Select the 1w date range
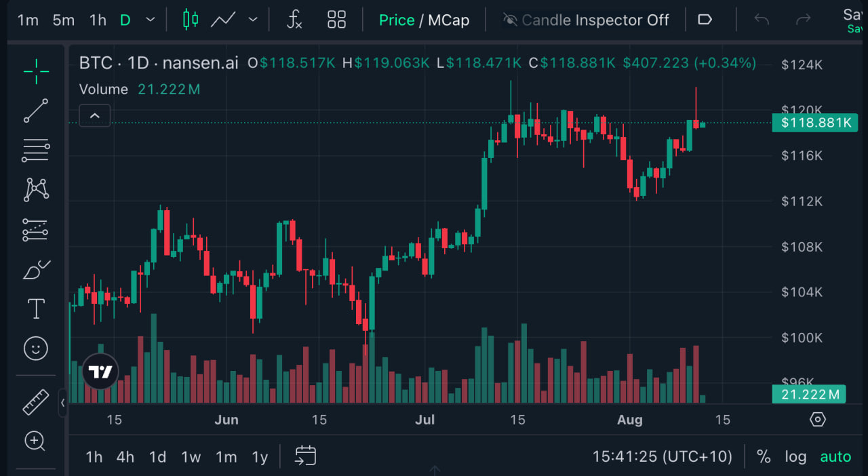Screen dimensions: 868x476 pos(191,457)
